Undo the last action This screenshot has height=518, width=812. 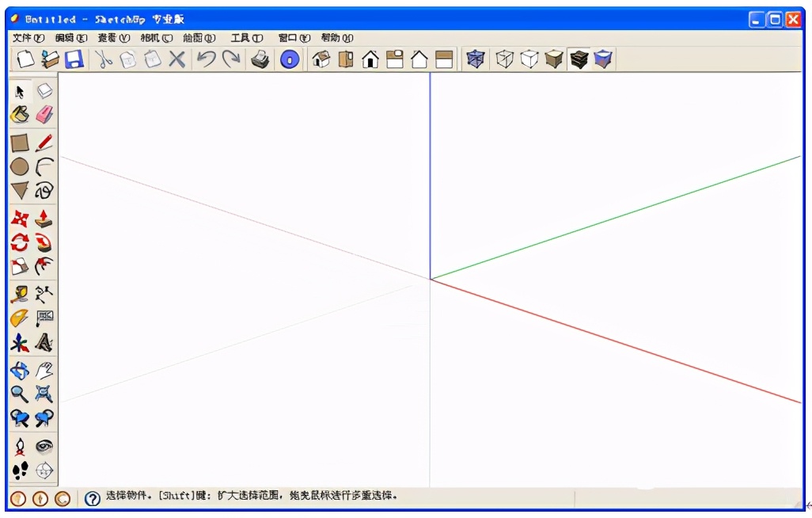207,59
